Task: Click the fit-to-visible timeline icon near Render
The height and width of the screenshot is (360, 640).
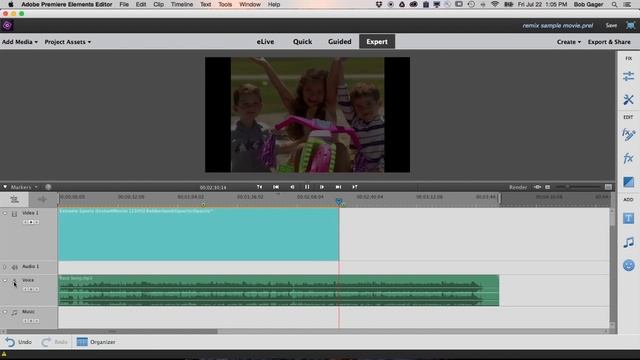Action: pyautogui.click(x=538, y=187)
